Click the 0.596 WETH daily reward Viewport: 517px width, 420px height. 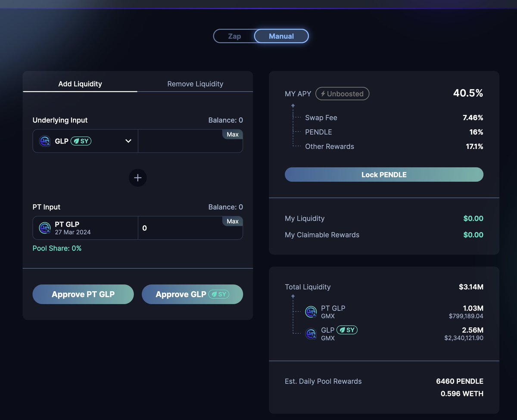(x=462, y=394)
